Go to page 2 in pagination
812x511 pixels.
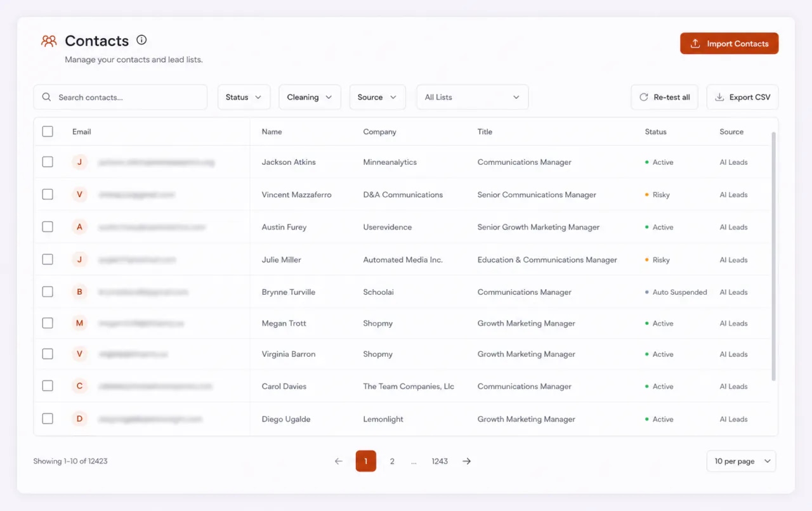pyautogui.click(x=392, y=461)
